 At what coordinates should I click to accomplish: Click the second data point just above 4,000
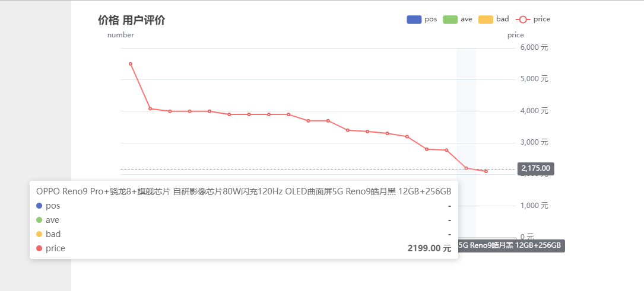click(150, 108)
